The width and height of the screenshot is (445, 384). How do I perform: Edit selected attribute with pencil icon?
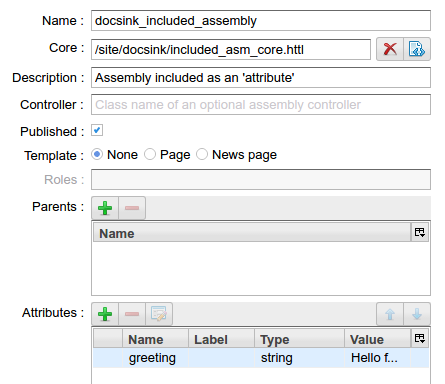point(159,314)
